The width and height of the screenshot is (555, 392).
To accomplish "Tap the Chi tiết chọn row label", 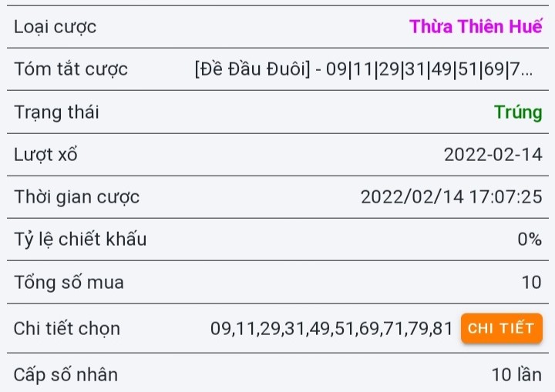I will pos(67,329).
